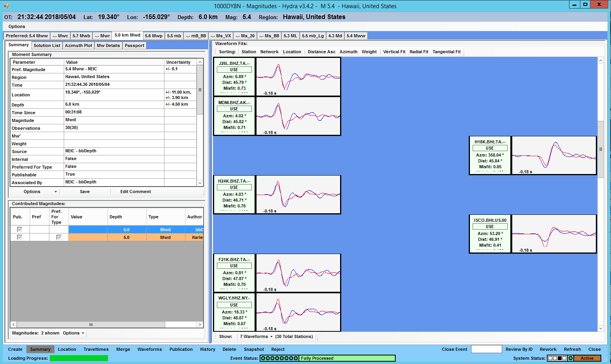Toggle USE button for J26L.BHZ.TA waveform
Image resolution: width=611 pixels, height=364 pixels.
(x=234, y=70)
